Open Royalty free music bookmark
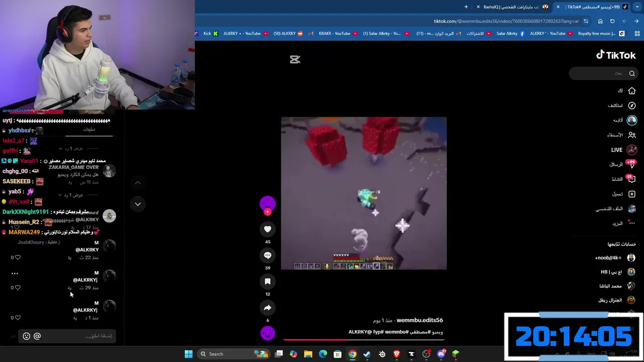This screenshot has height=362, width=644. [x=601, y=34]
